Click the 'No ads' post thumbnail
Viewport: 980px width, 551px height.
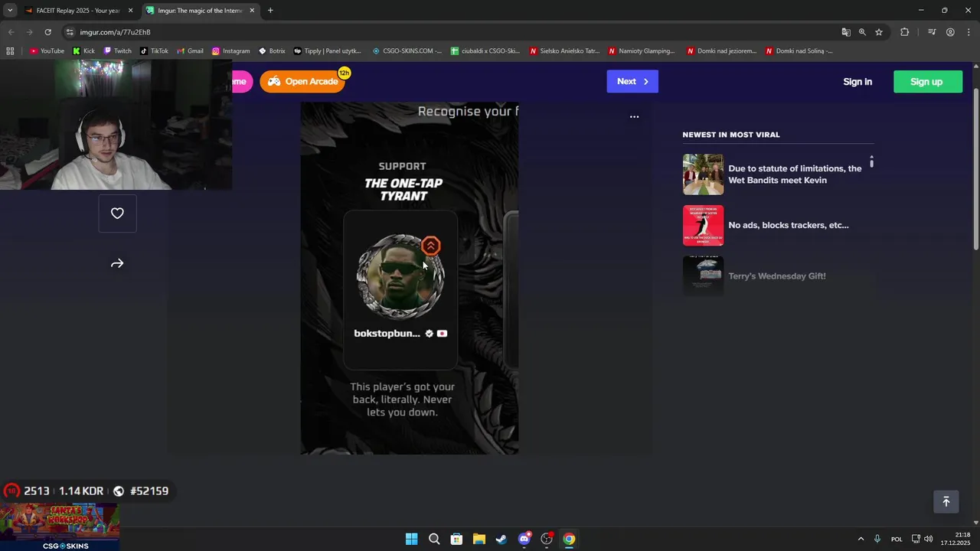pyautogui.click(x=703, y=225)
